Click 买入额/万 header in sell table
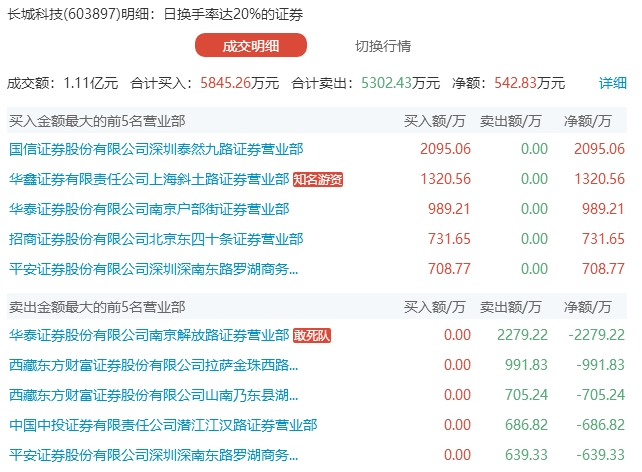The width and height of the screenshot is (642, 472). click(434, 307)
